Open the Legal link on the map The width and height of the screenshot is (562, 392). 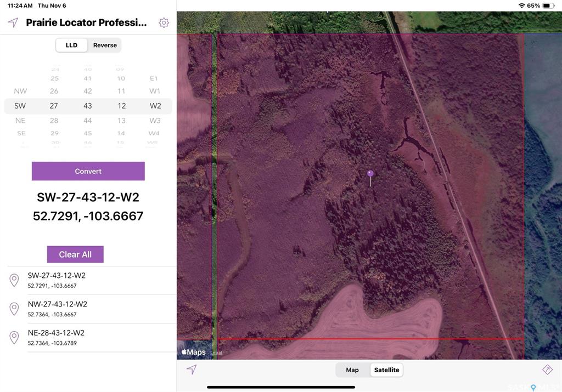[217, 353]
